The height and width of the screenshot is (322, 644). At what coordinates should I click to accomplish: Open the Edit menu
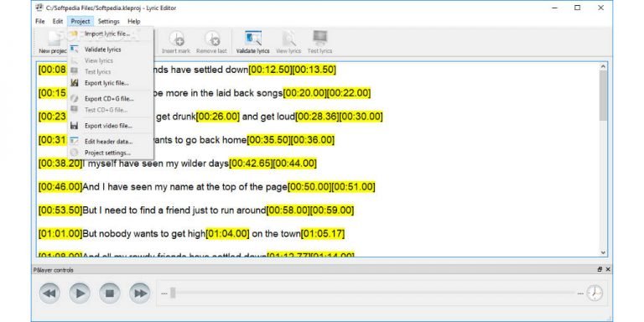click(58, 21)
